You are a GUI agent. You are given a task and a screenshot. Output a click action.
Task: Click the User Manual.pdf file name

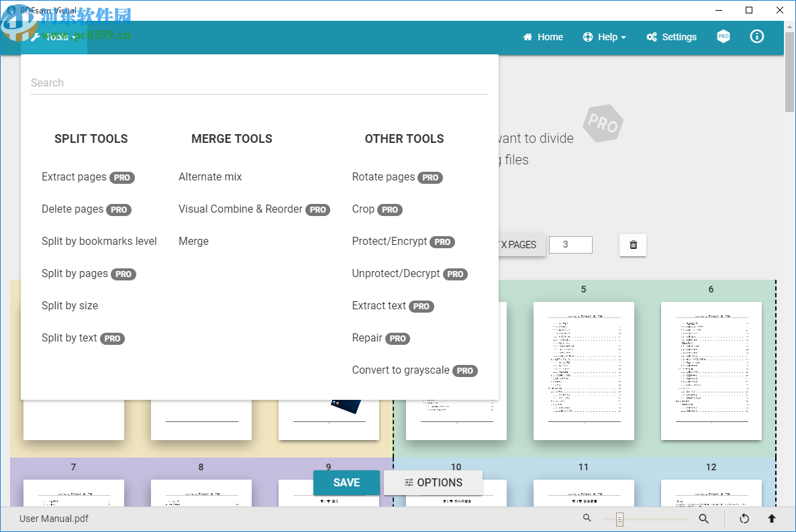coord(54,519)
